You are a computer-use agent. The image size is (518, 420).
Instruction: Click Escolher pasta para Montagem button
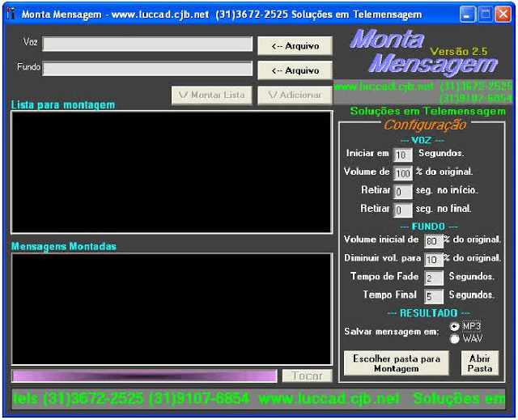pyautogui.click(x=397, y=363)
